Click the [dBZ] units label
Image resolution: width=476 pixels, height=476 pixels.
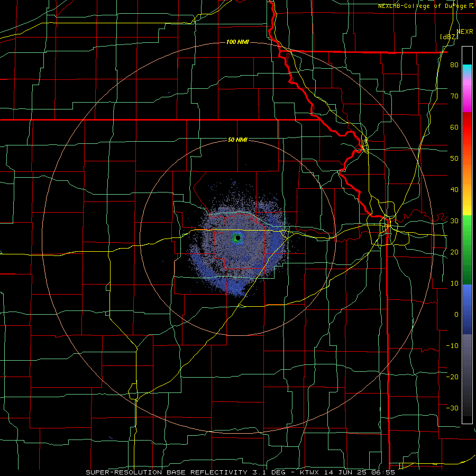pyautogui.click(x=449, y=37)
